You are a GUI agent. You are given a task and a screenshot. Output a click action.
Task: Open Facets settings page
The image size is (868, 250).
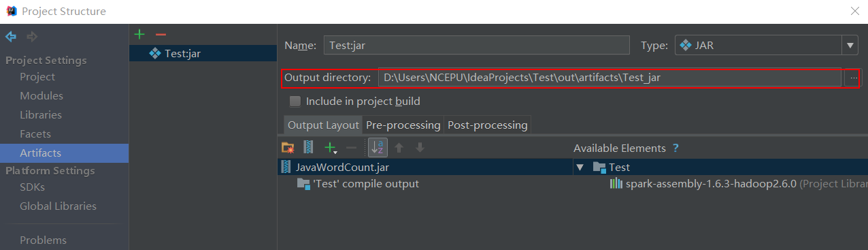[x=35, y=134]
